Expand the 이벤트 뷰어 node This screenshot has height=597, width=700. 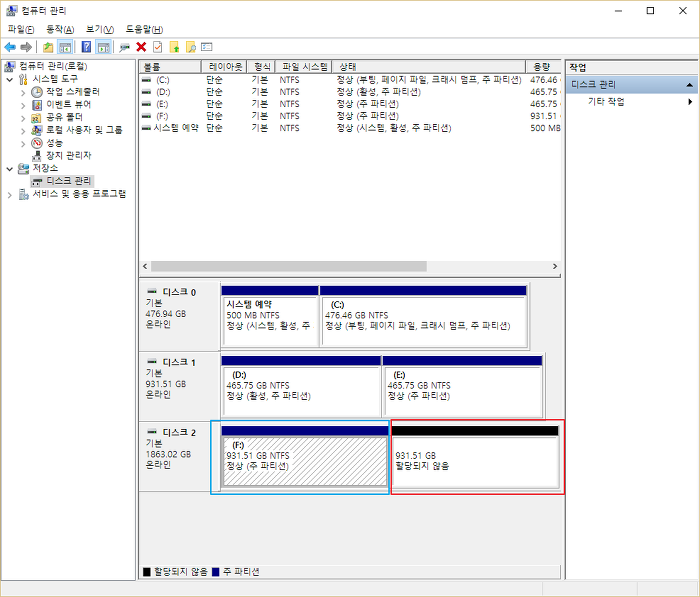pyautogui.click(x=23, y=105)
